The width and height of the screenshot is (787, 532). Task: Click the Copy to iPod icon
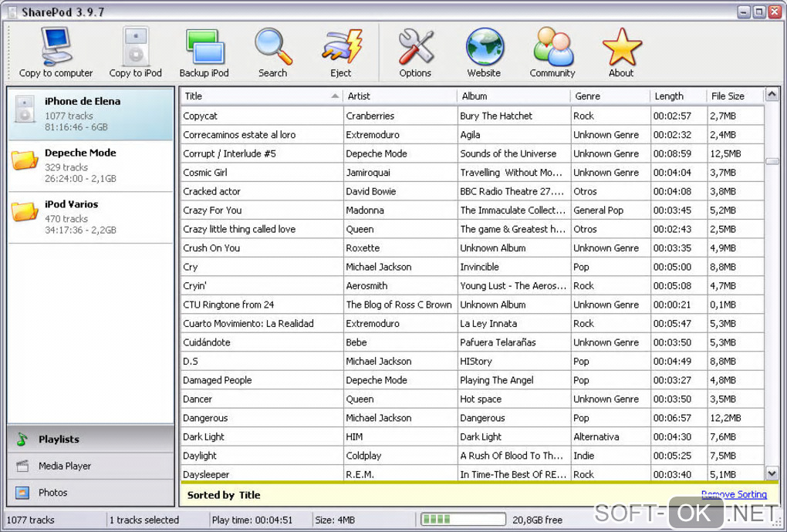pos(136,46)
